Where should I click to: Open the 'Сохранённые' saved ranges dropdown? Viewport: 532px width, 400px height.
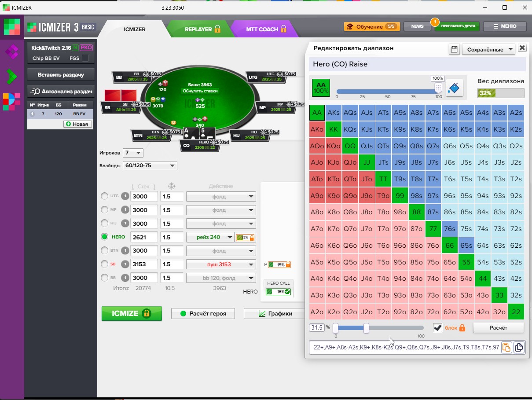[488, 49]
